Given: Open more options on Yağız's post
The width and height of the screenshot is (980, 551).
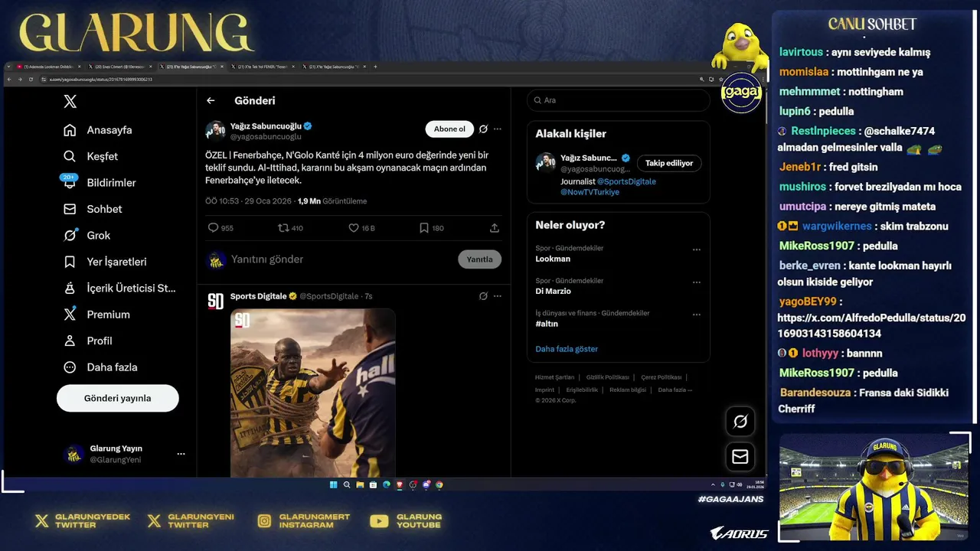Looking at the screenshot, I should [498, 129].
